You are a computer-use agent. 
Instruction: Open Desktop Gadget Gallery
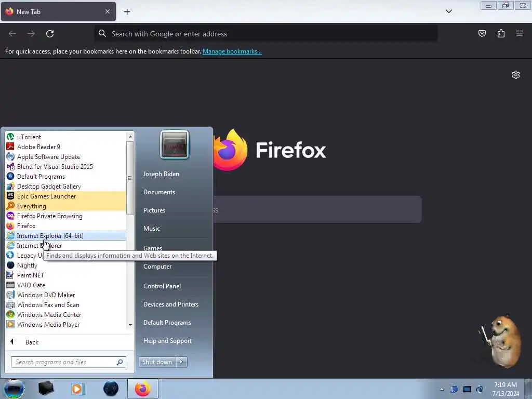coord(65,187)
